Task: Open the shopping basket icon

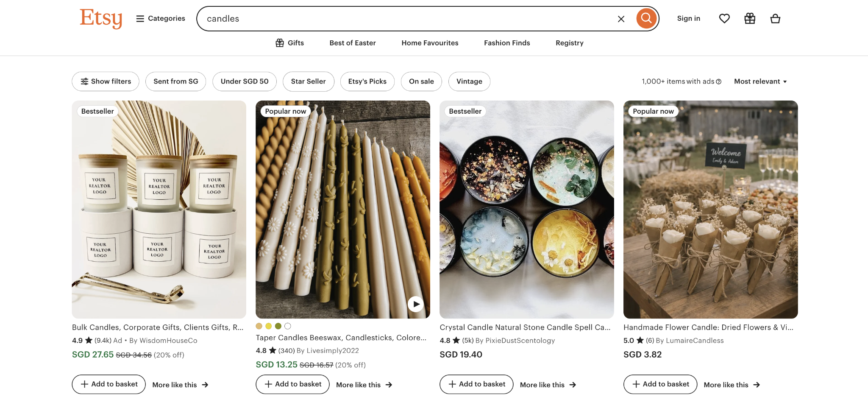Action: click(x=775, y=18)
